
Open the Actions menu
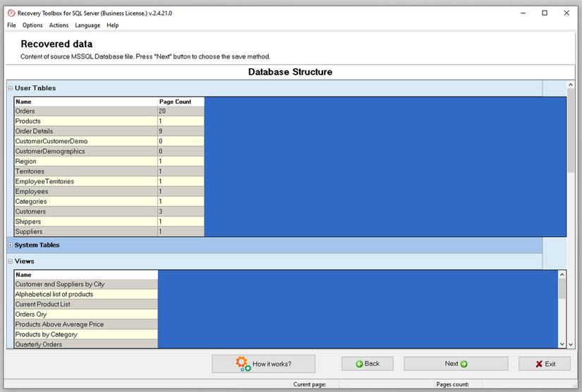coord(59,25)
